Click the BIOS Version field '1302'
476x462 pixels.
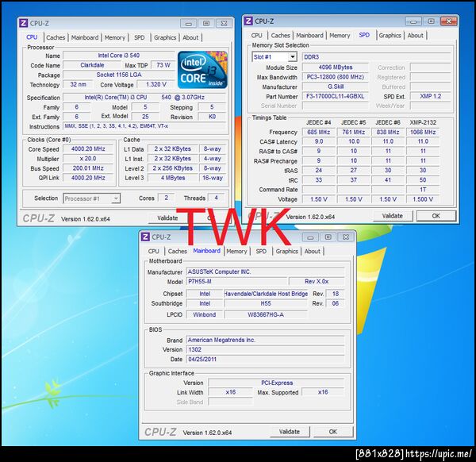(265, 349)
